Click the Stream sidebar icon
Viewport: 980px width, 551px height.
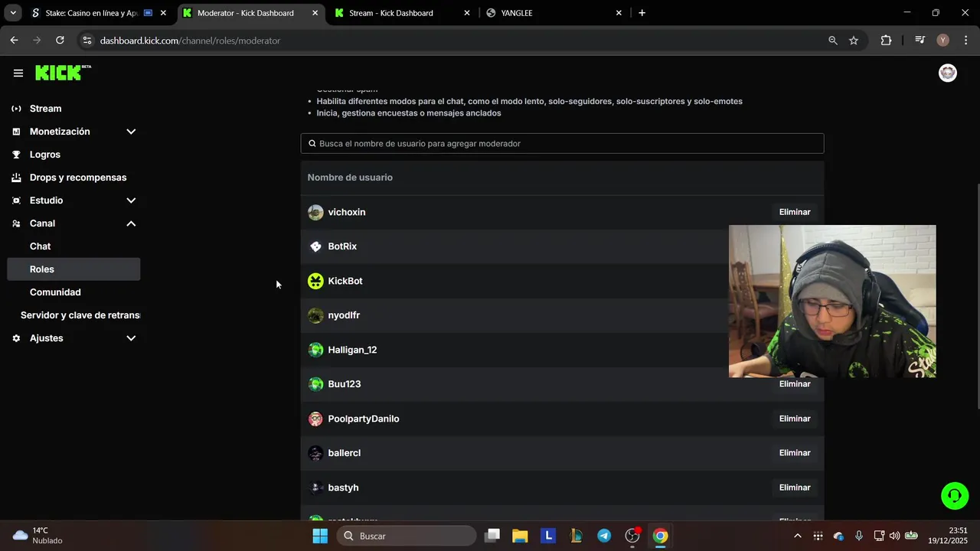coord(16,109)
